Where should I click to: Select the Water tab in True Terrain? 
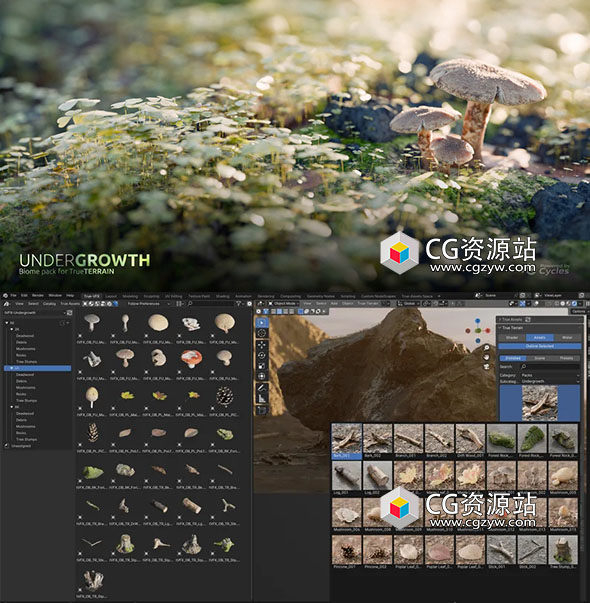click(567, 338)
